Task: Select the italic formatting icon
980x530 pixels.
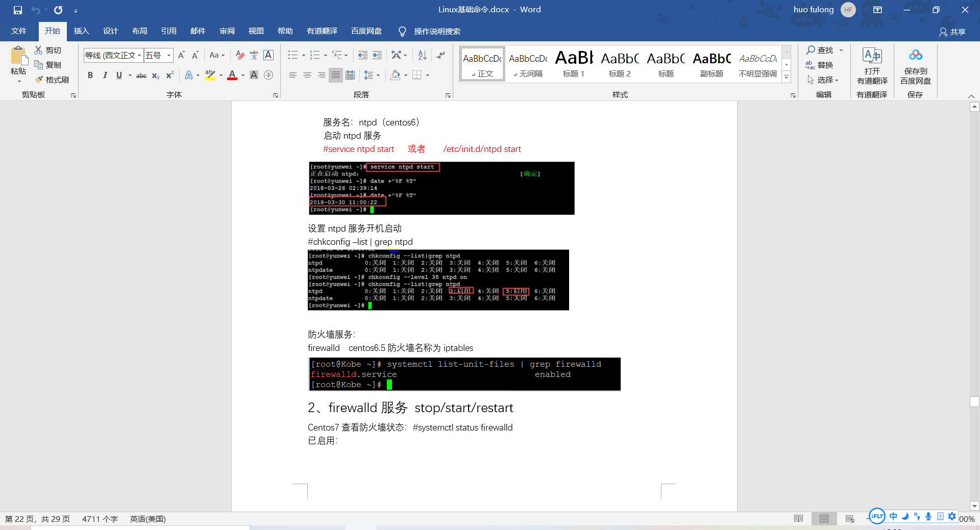Action: [105, 75]
